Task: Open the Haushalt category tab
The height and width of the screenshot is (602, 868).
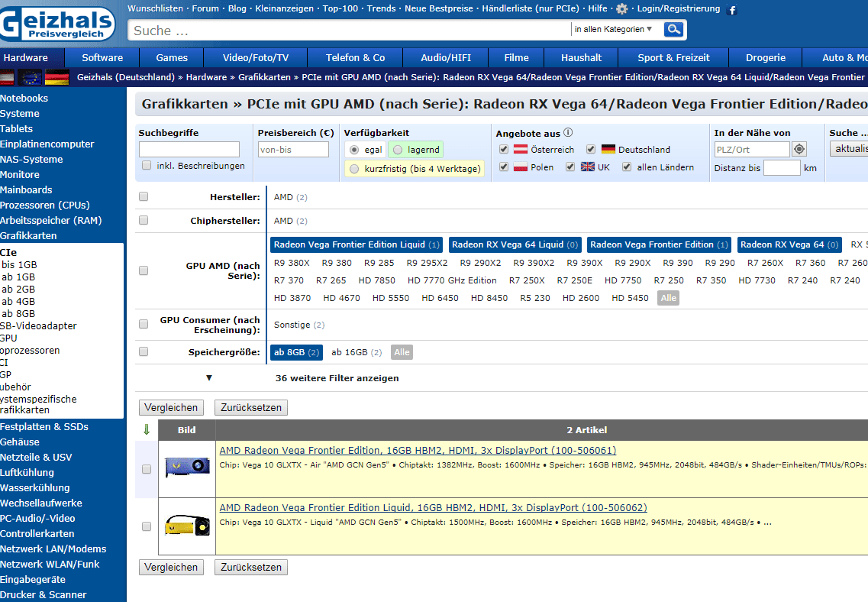Action: point(581,57)
